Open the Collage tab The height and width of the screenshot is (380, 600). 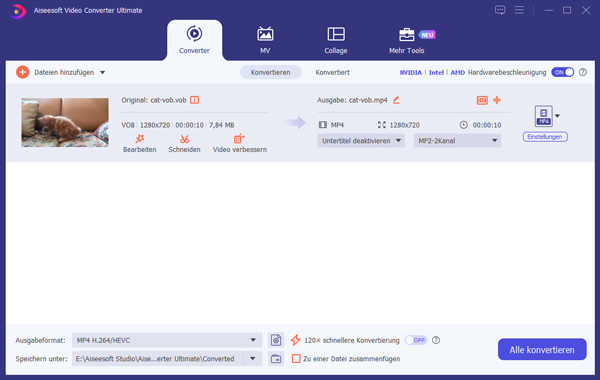(x=336, y=40)
